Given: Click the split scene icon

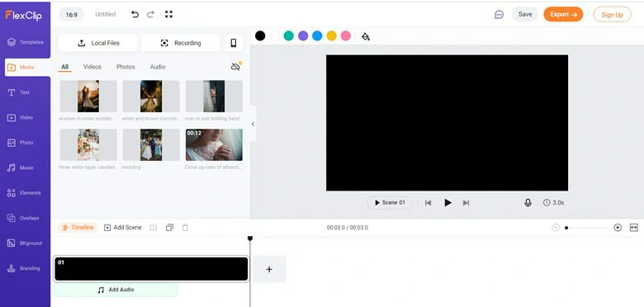Looking at the screenshot, I should (x=154, y=228).
